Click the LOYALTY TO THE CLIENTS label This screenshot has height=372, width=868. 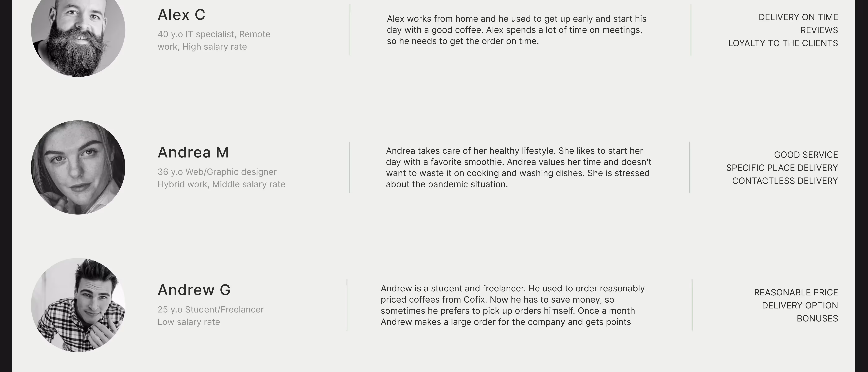pyautogui.click(x=783, y=43)
